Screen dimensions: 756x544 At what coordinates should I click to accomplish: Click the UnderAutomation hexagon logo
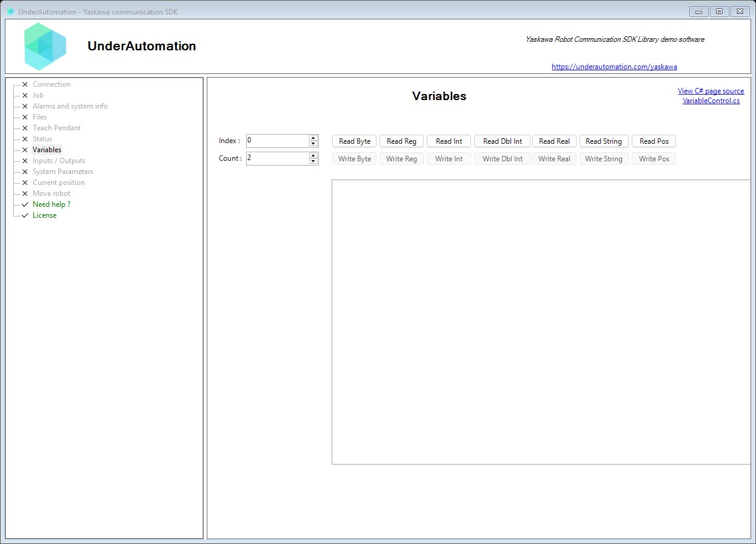(45, 47)
